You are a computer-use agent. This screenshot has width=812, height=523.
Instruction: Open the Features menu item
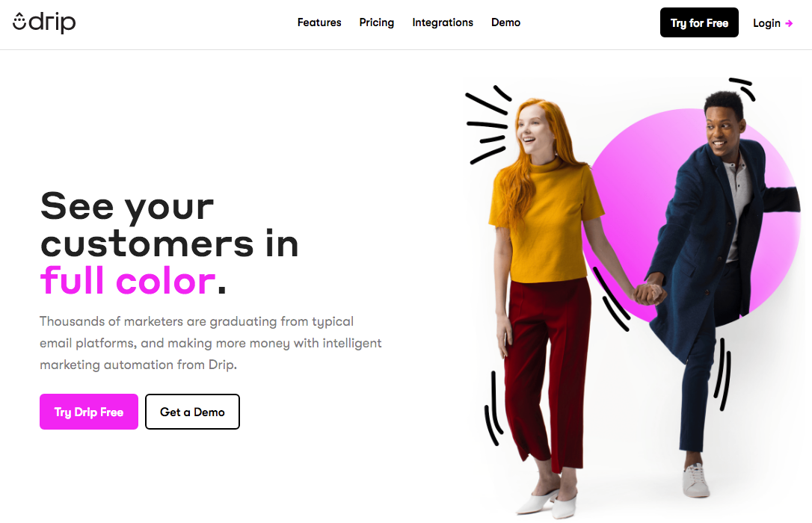click(319, 22)
